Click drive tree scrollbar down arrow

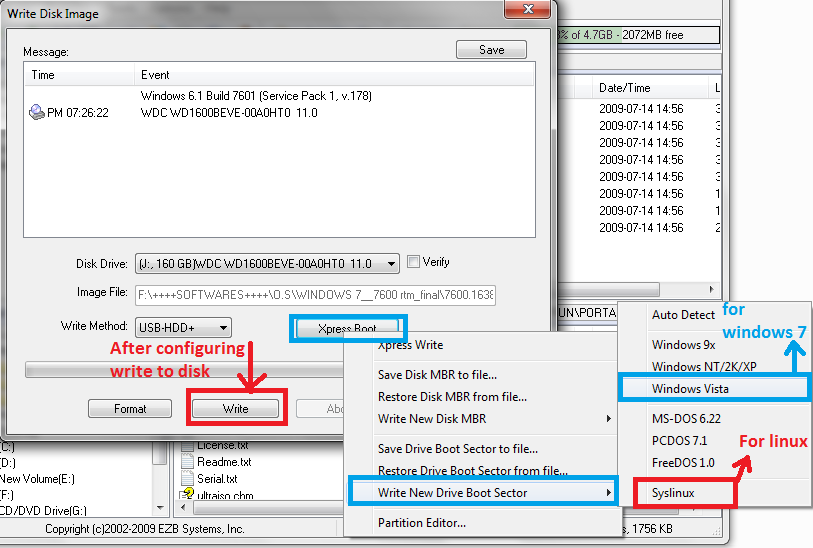tap(160, 508)
